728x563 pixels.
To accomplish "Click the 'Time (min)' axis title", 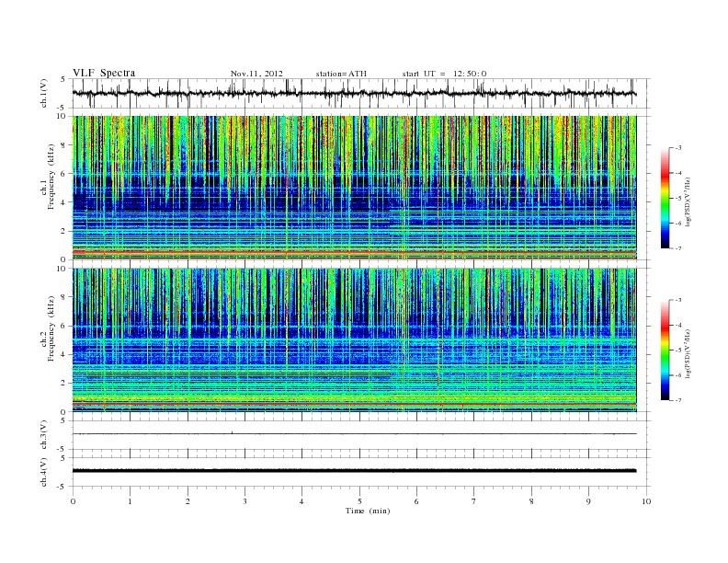I will pyautogui.click(x=368, y=511).
